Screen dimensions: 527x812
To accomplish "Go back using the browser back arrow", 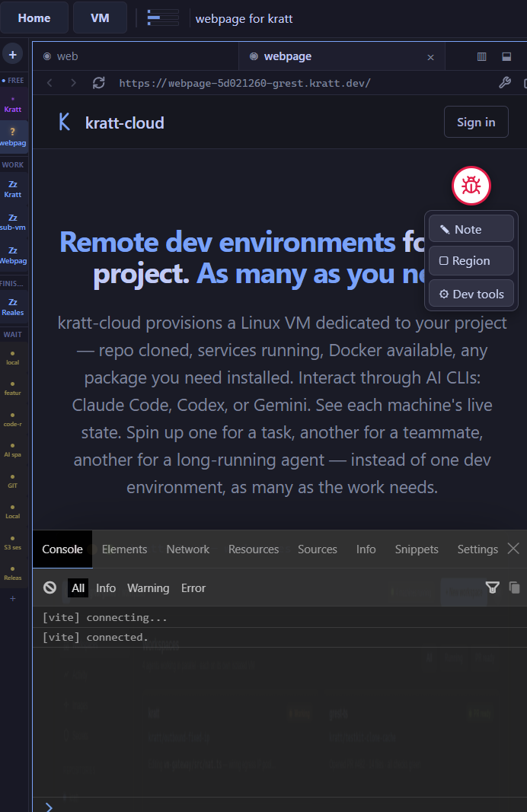I will [x=50, y=83].
